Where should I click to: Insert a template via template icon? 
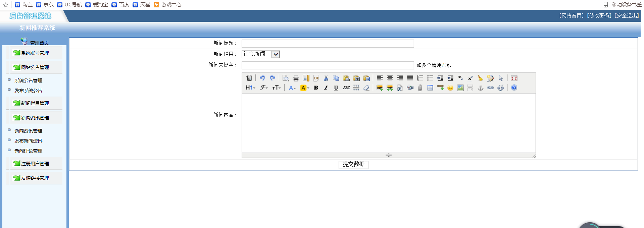click(x=306, y=78)
